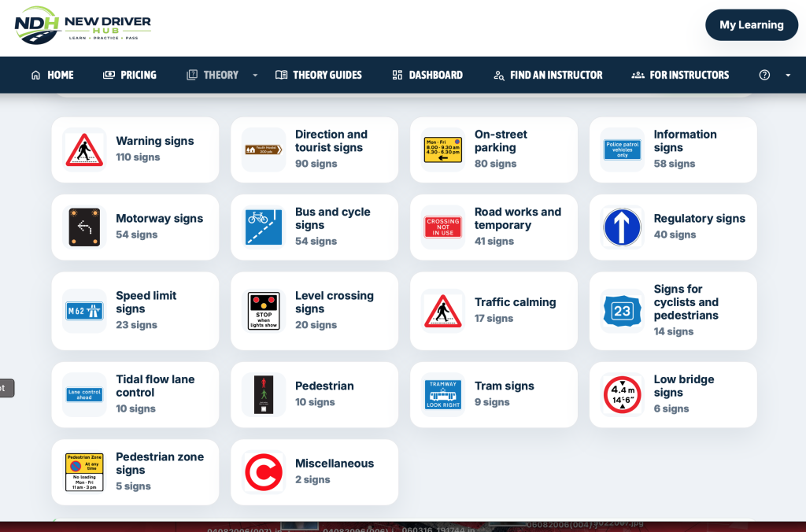The image size is (806, 532).
Task: Click the blue cycle lane sign icon
Action: click(264, 227)
